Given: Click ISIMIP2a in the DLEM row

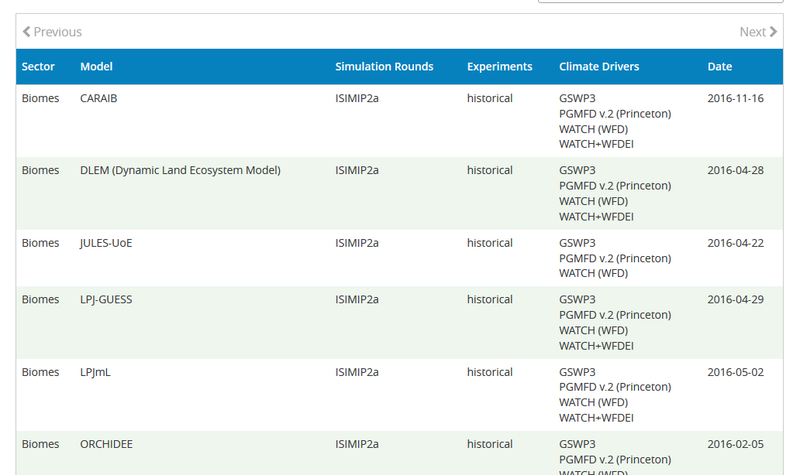Looking at the screenshot, I should coord(357,170).
